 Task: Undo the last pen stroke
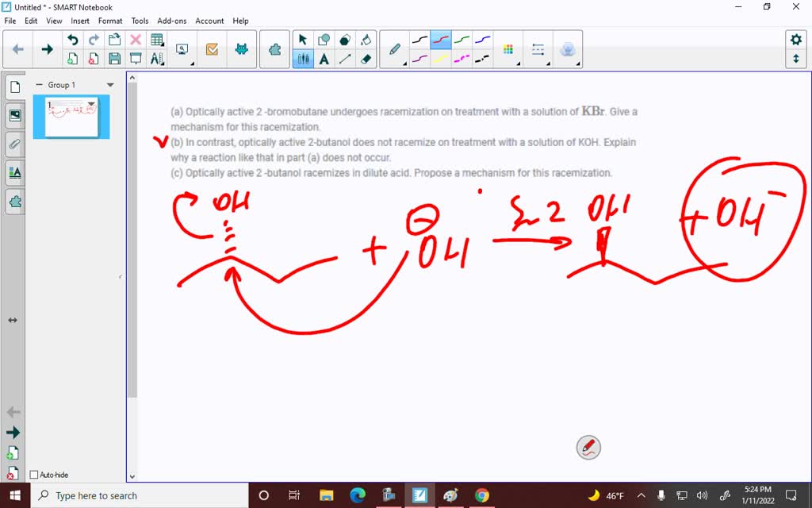pyautogui.click(x=73, y=39)
